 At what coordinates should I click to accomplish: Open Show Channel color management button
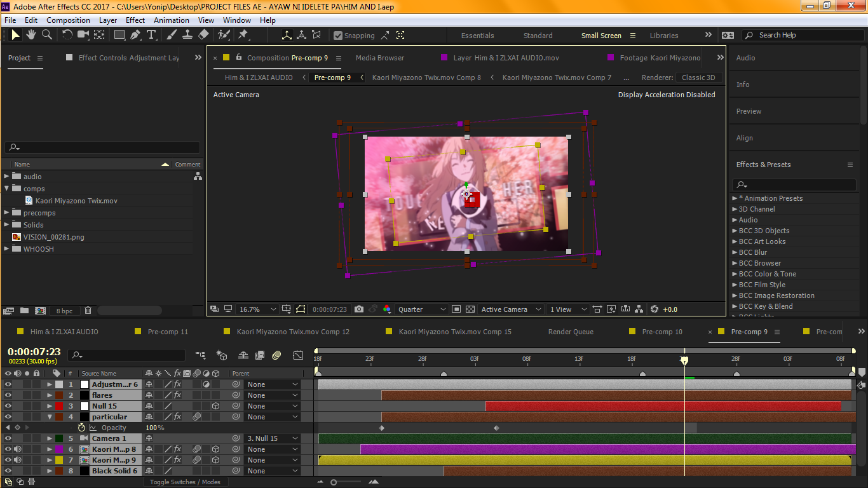(x=387, y=309)
